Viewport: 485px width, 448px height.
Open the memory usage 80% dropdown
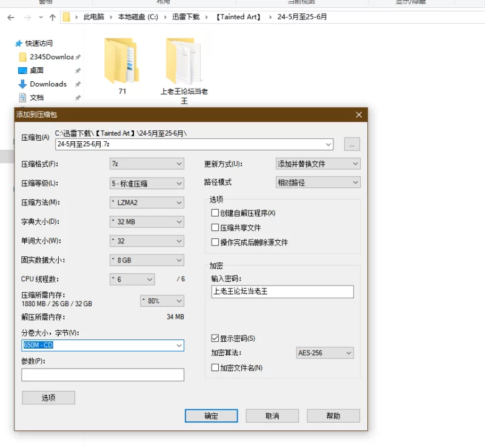tap(162, 301)
